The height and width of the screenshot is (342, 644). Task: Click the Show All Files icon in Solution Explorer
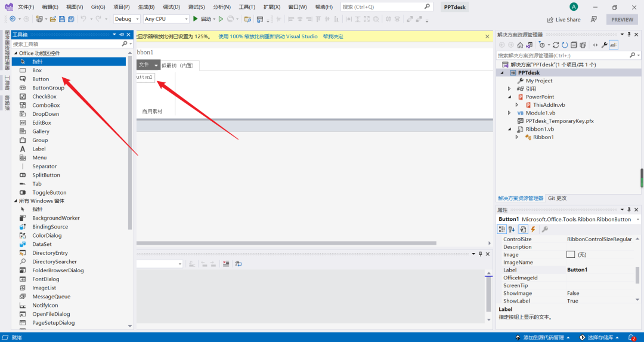tap(583, 45)
